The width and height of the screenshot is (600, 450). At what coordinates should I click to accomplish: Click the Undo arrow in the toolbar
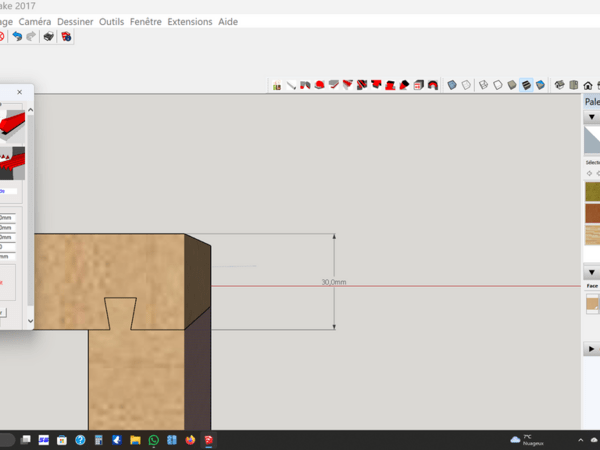pyautogui.click(x=17, y=37)
